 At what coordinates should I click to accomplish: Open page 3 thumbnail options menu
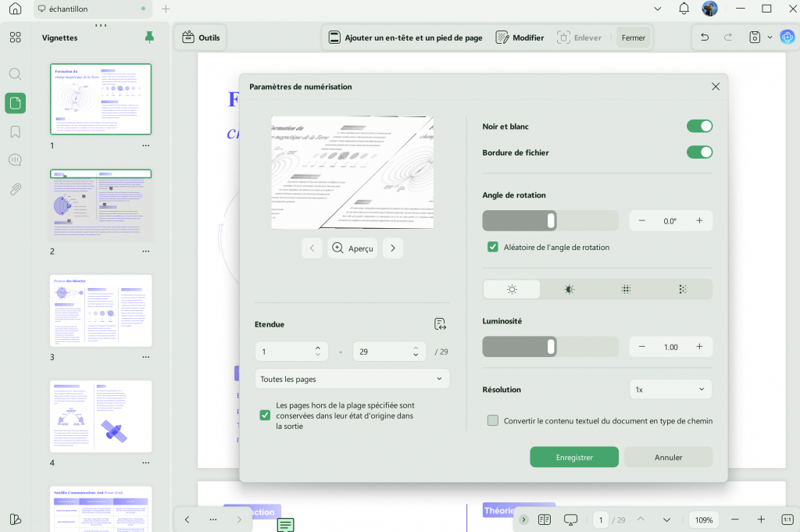click(146, 357)
